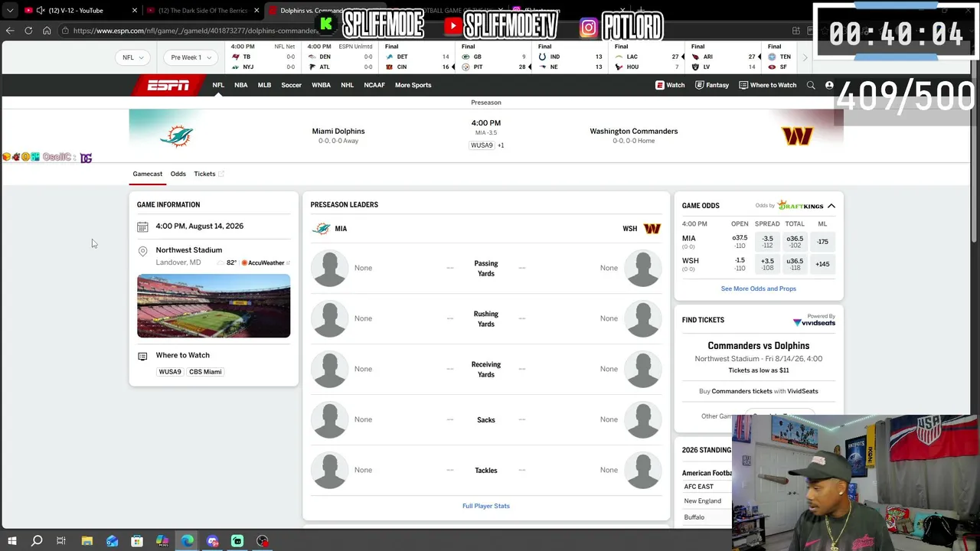
Task: Mute the V-12 YouTube tab audio icon
Action: pos(41,11)
